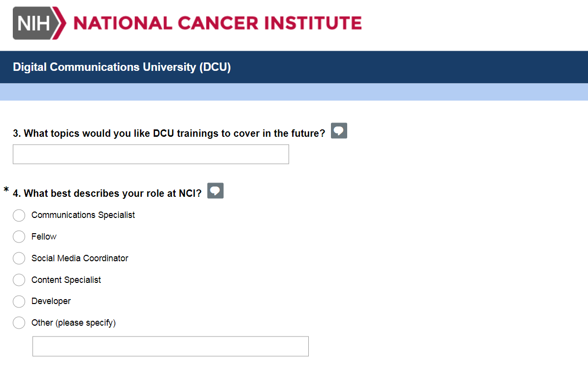588x367 pixels.
Task: Click the NIH logo badge
Action: [38, 23]
